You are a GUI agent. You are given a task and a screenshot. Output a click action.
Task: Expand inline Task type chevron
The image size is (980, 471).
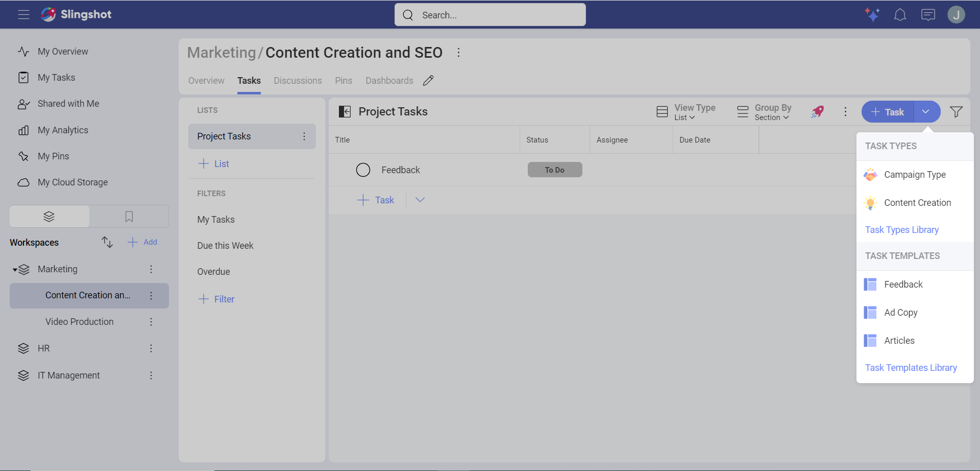coord(420,200)
